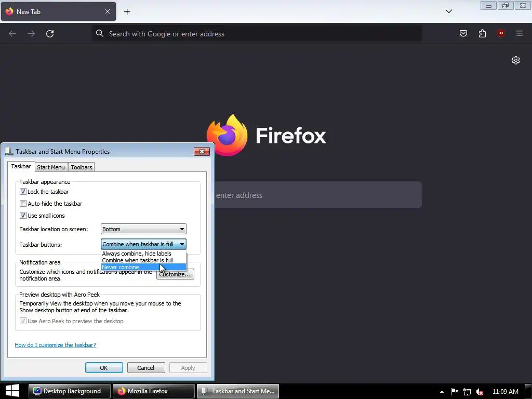This screenshot has width=532, height=399.
Task: Switch to Desktop Background taskbar button
Action: click(x=70, y=391)
